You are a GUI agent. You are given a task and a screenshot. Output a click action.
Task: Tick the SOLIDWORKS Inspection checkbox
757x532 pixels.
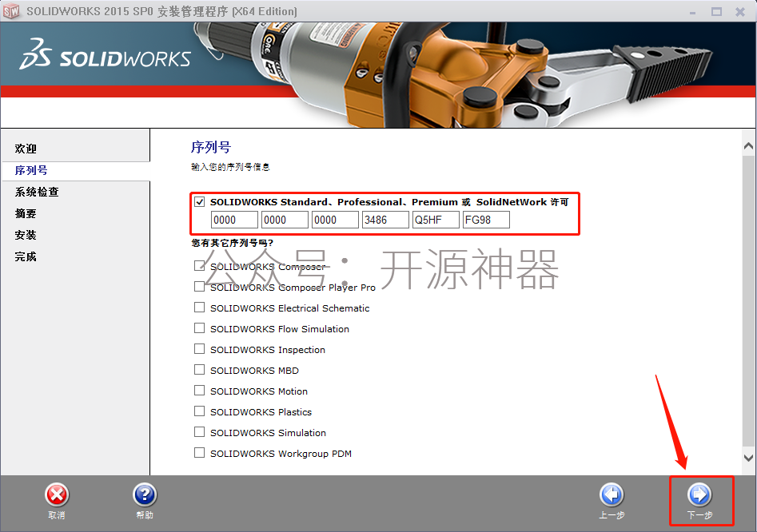[199, 349]
